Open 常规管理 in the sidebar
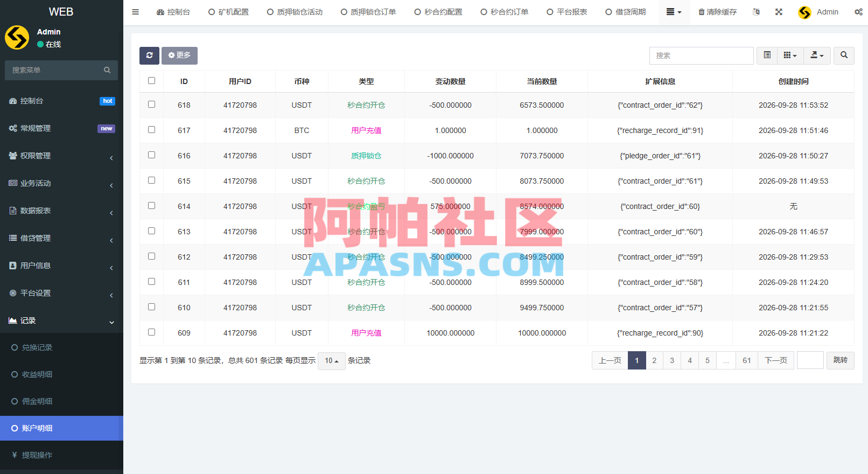Viewport: 868px width, 474px height. (x=61, y=128)
